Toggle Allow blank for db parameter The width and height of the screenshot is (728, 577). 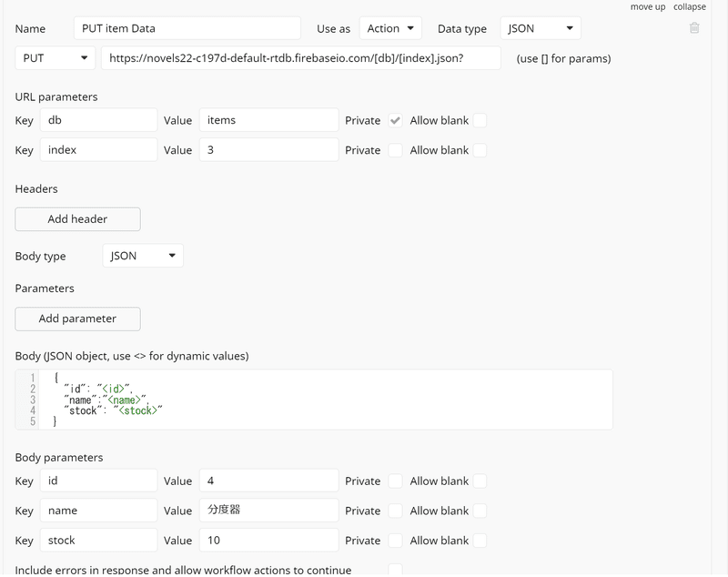[480, 121]
